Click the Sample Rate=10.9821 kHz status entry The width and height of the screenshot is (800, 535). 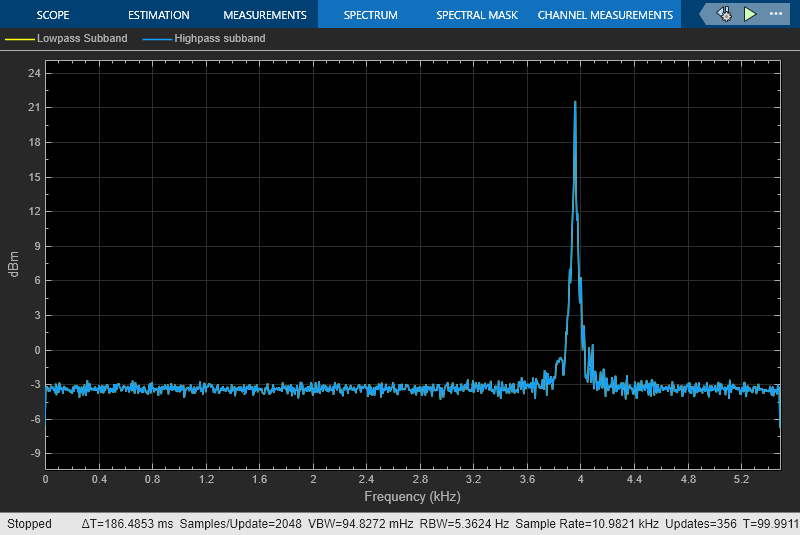click(587, 524)
